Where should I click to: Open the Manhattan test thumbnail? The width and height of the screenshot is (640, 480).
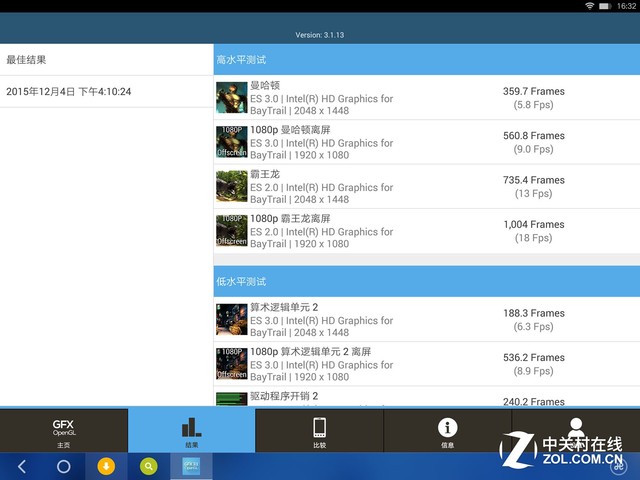231,98
